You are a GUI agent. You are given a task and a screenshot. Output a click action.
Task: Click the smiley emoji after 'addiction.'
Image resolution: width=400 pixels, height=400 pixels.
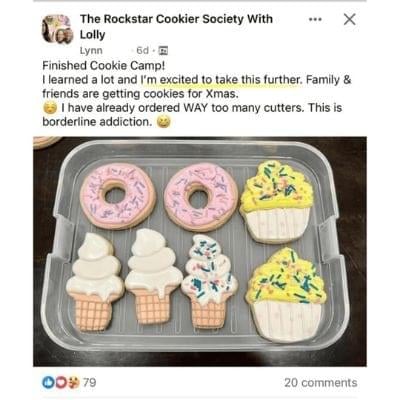[x=164, y=122]
